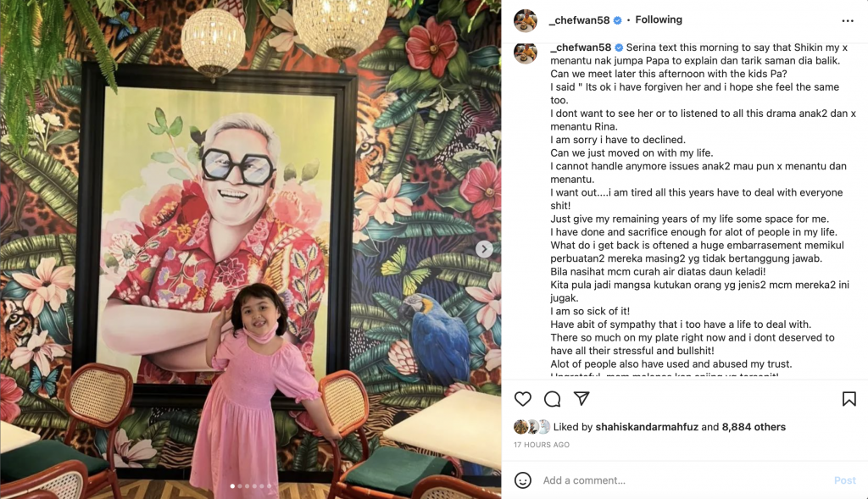The image size is (868, 499).
Task: Open emoji picker in comment box
Action: (522, 480)
